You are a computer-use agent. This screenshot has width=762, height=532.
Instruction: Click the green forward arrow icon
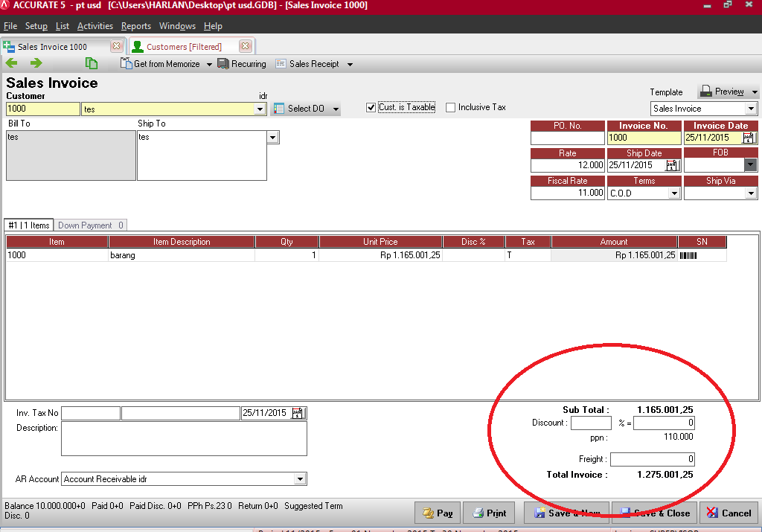tap(36, 64)
